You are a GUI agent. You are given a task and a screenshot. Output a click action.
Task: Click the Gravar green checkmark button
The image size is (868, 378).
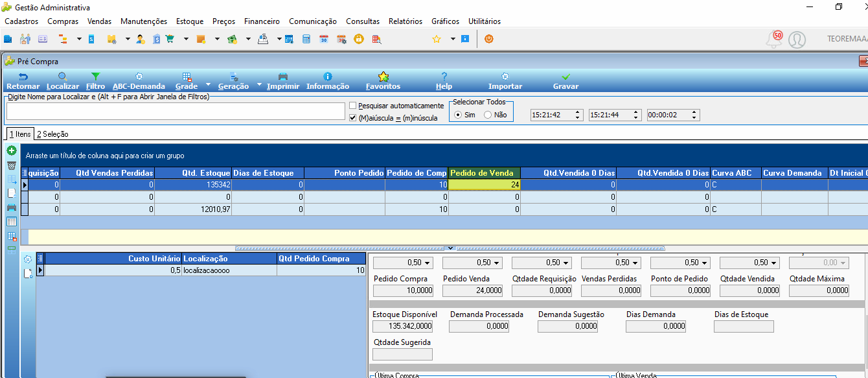pyautogui.click(x=565, y=81)
